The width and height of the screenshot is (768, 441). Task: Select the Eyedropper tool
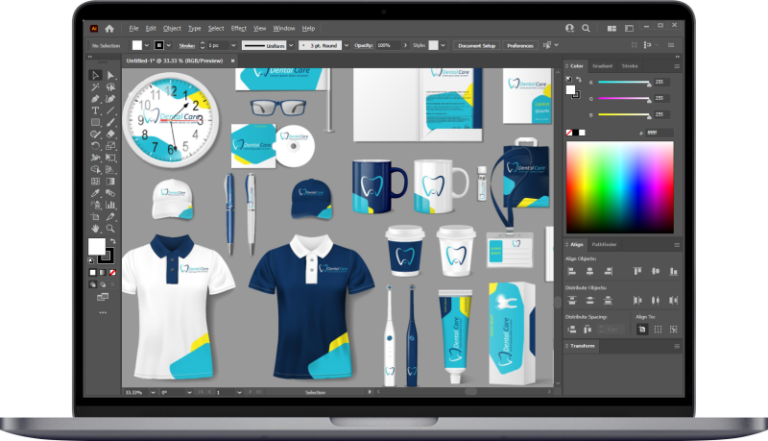[x=96, y=193]
